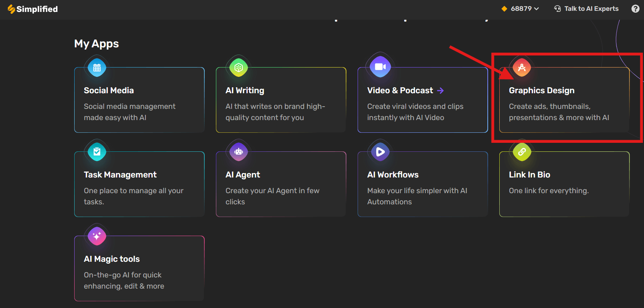Click the AI Workflows play icon
This screenshot has width=644, height=308.
click(x=380, y=152)
